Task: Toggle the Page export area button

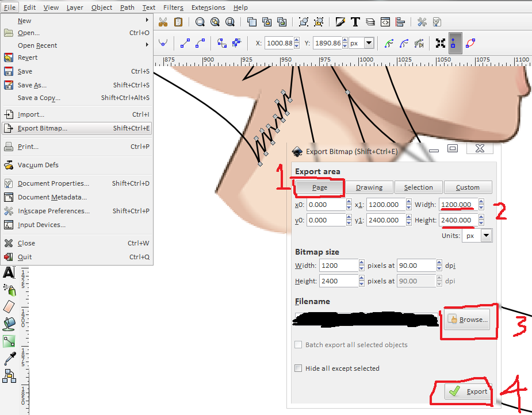Action: (x=319, y=187)
